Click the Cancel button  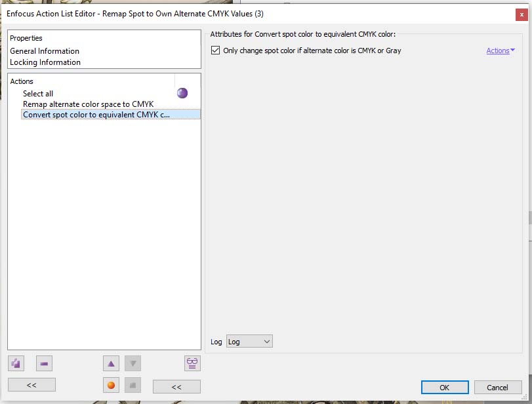[x=498, y=388]
